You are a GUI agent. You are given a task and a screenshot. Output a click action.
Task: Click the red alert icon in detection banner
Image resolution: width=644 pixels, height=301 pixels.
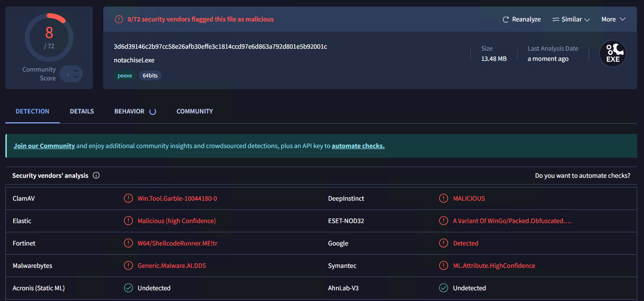click(x=119, y=19)
